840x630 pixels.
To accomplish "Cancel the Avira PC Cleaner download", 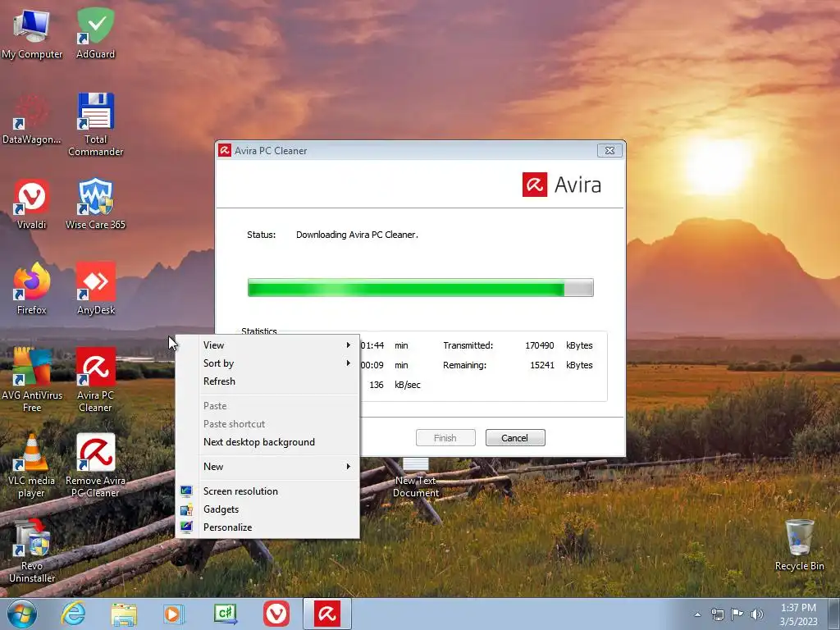I will click(515, 438).
